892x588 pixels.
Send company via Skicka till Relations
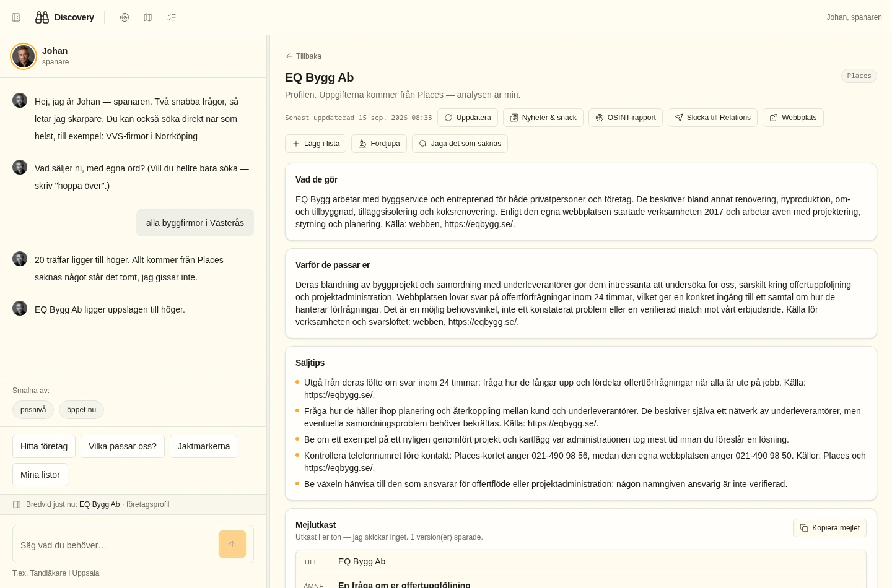(712, 118)
